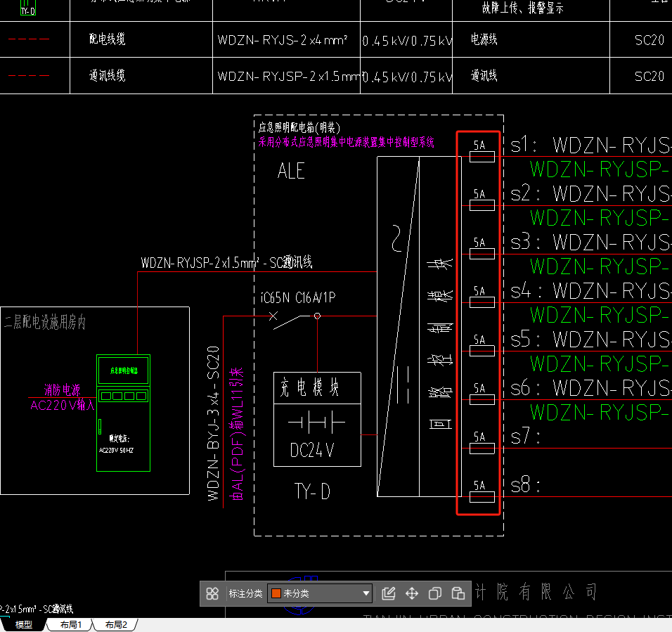Select the AC220V输入 text
The width and height of the screenshot is (672, 632).
pos(62,405)
